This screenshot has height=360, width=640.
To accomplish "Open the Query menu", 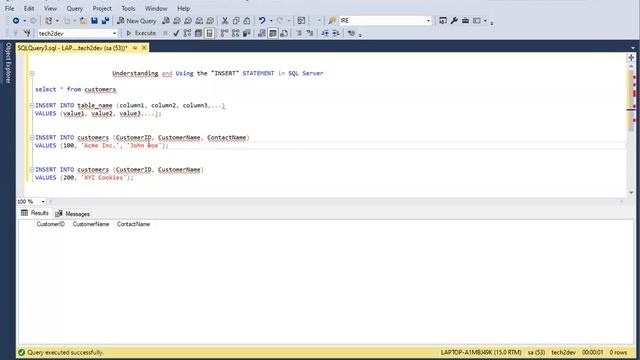I will pos(74,8).
